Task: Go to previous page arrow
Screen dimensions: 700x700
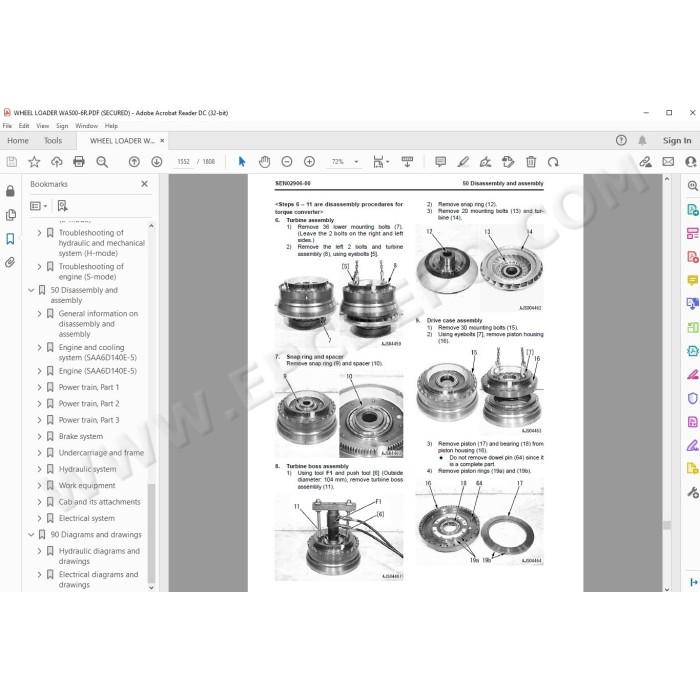Action: click(x=134, y=162)
